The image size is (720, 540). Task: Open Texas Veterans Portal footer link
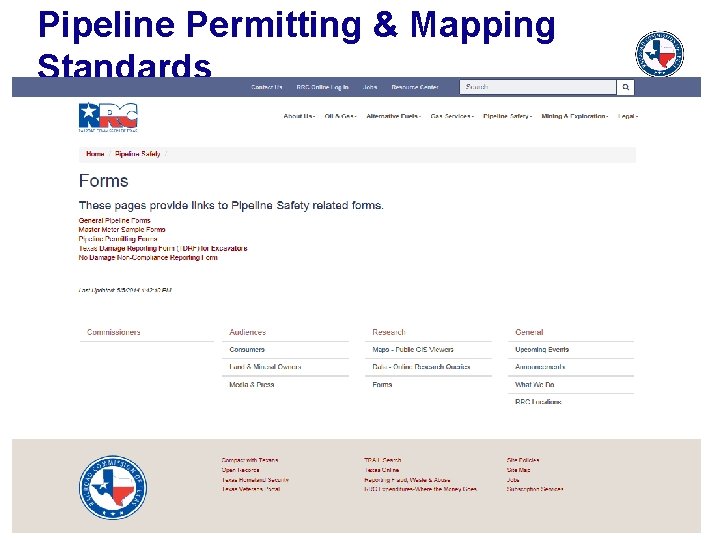tap(251, 489)
